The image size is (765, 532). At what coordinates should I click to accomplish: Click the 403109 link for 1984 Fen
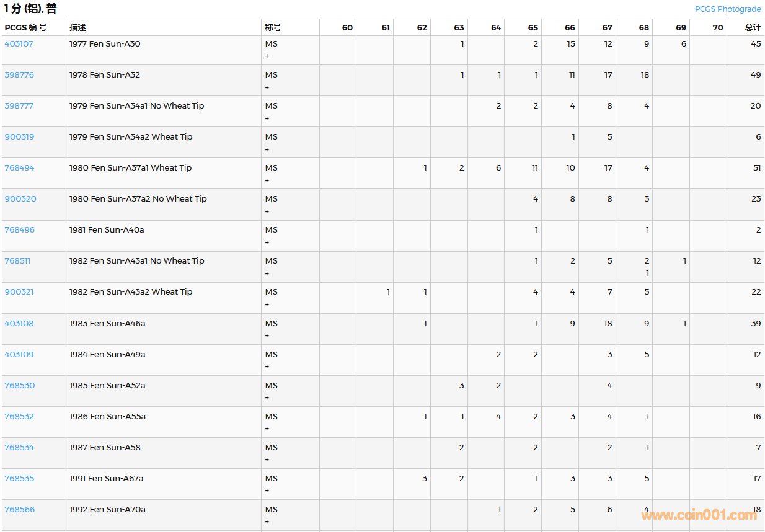coord(19,355)
